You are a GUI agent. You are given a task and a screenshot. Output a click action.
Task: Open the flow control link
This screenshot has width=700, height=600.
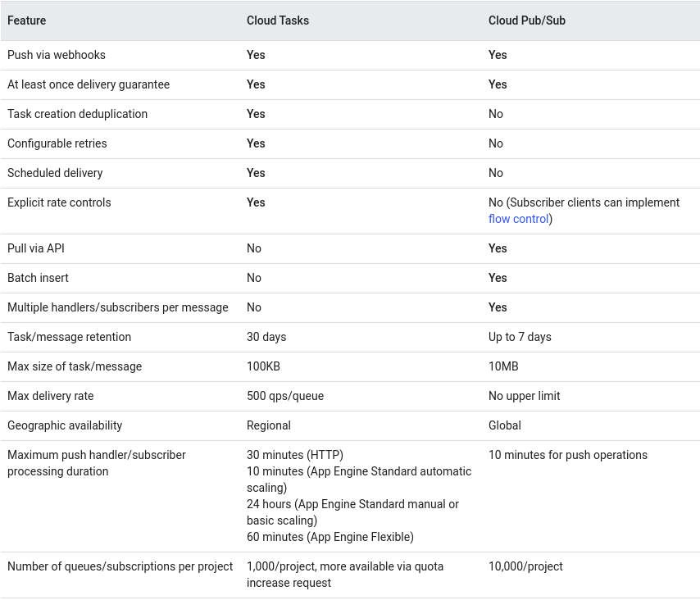coord(518,219)
